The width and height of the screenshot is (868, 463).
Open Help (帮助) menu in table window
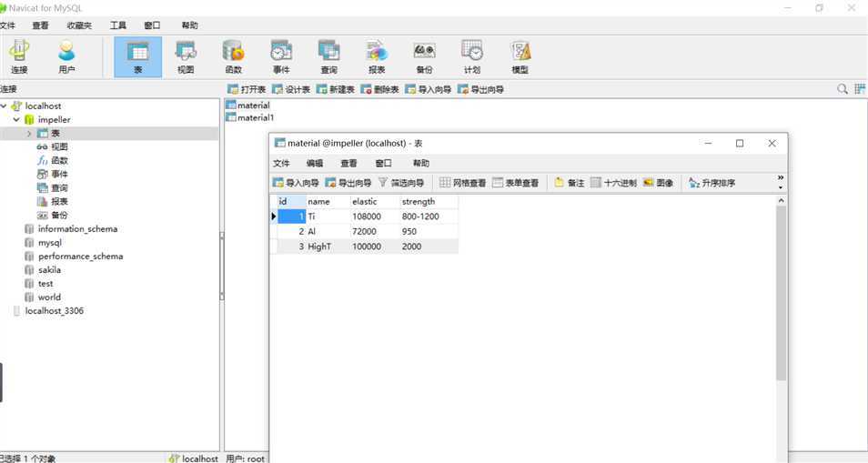pyautogui.click(x=420, y=163)
